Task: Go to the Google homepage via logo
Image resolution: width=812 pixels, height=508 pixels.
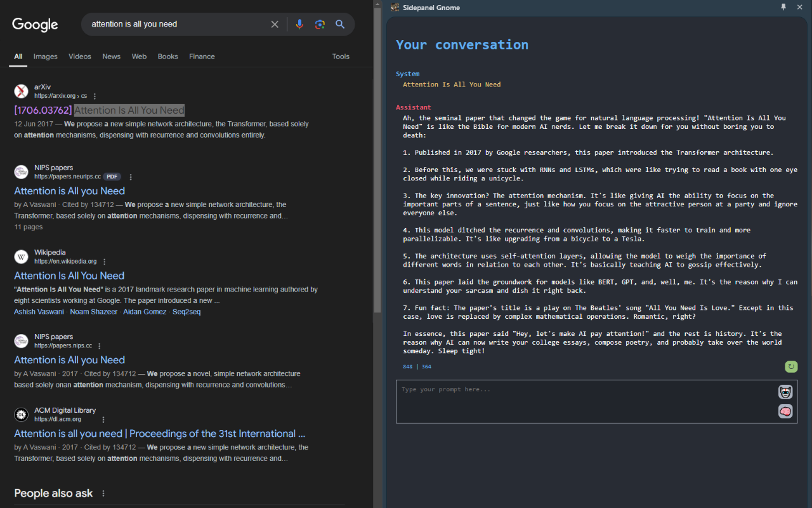Action: coord(35,25)
